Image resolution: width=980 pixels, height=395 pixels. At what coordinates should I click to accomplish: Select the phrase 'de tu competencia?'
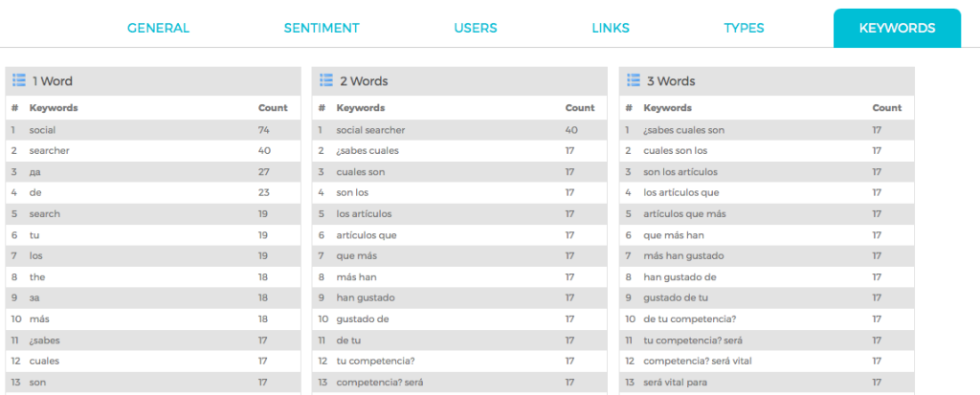tap(689, 319)
